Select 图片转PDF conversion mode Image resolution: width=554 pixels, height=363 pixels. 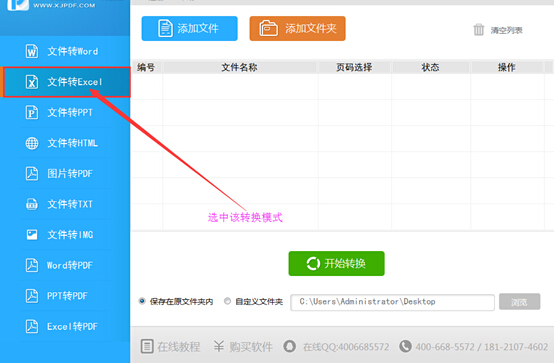pyautogui.click(x=65, y=174)
